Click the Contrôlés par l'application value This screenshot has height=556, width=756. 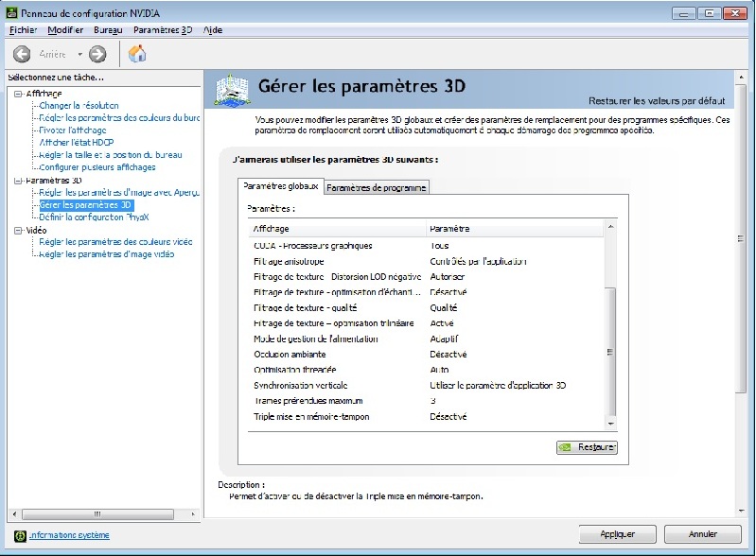tap(478, 261)
